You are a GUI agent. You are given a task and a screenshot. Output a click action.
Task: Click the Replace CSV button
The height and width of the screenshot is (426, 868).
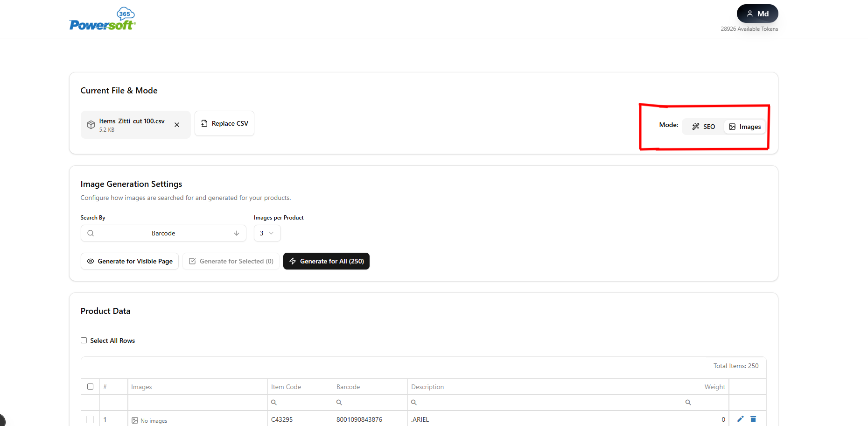tap(224, 123)
